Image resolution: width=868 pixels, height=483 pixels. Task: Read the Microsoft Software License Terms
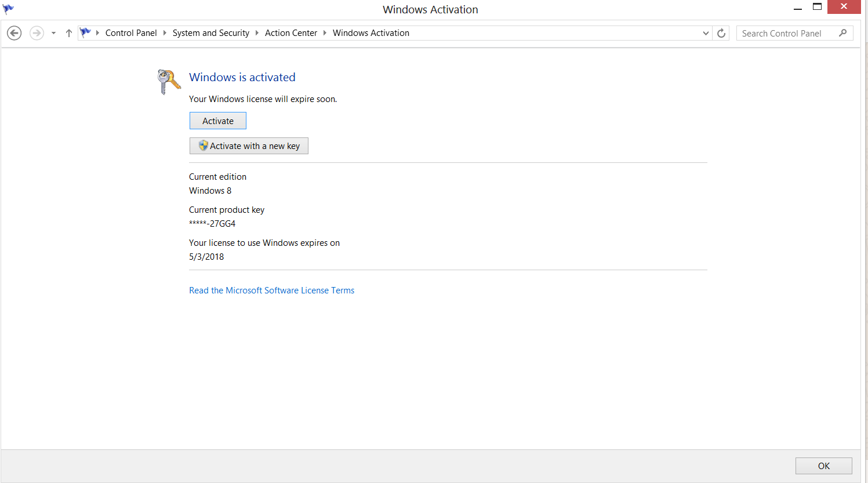point(271,290)
